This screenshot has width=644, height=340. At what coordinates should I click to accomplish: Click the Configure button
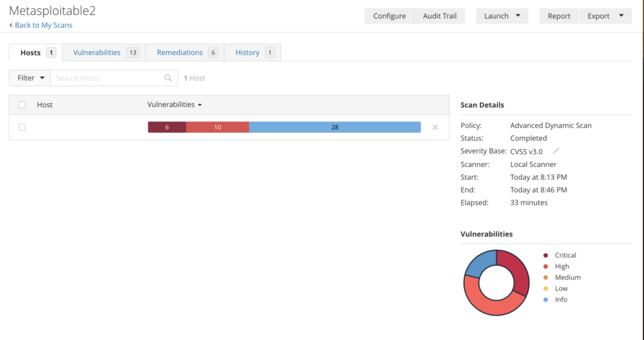pos(389,16)
